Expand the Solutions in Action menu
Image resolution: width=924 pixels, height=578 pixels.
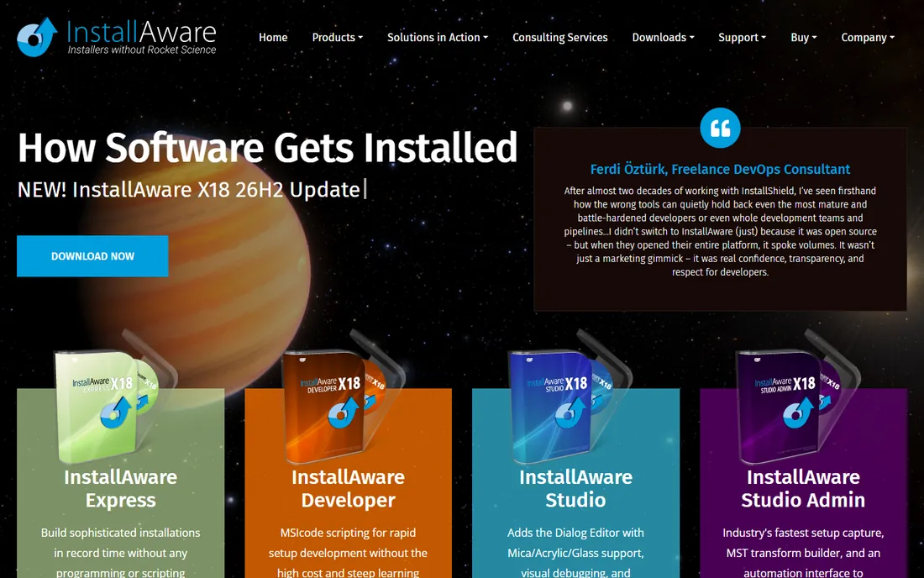click(438, 37)
